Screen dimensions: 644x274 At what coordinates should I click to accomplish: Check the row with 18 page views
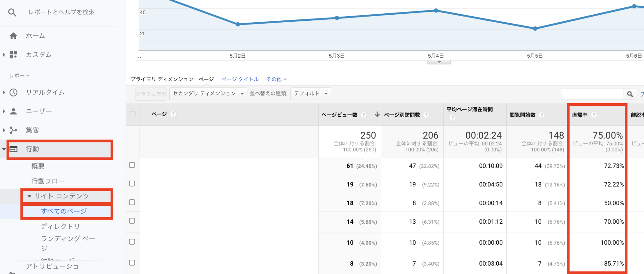pos(132,202)
